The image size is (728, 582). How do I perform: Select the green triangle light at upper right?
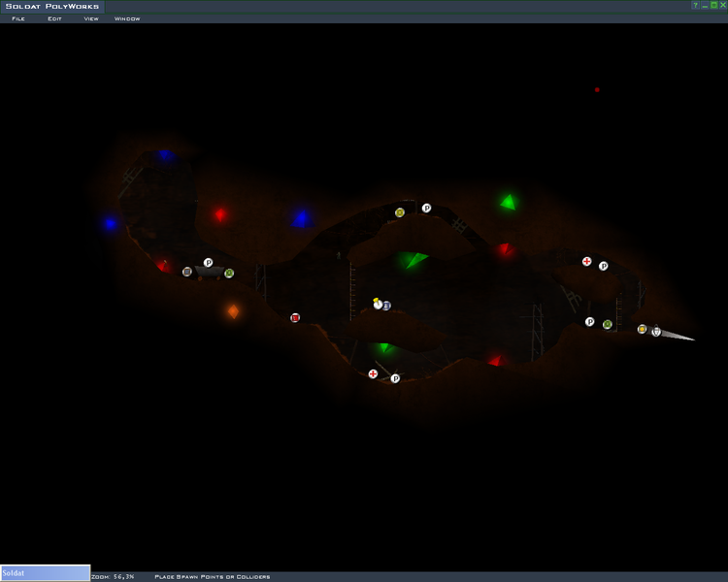(x=508, y=202)
